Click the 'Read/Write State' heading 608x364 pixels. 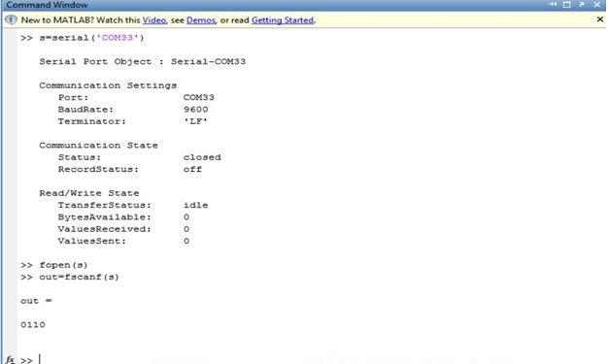(88, 193)
